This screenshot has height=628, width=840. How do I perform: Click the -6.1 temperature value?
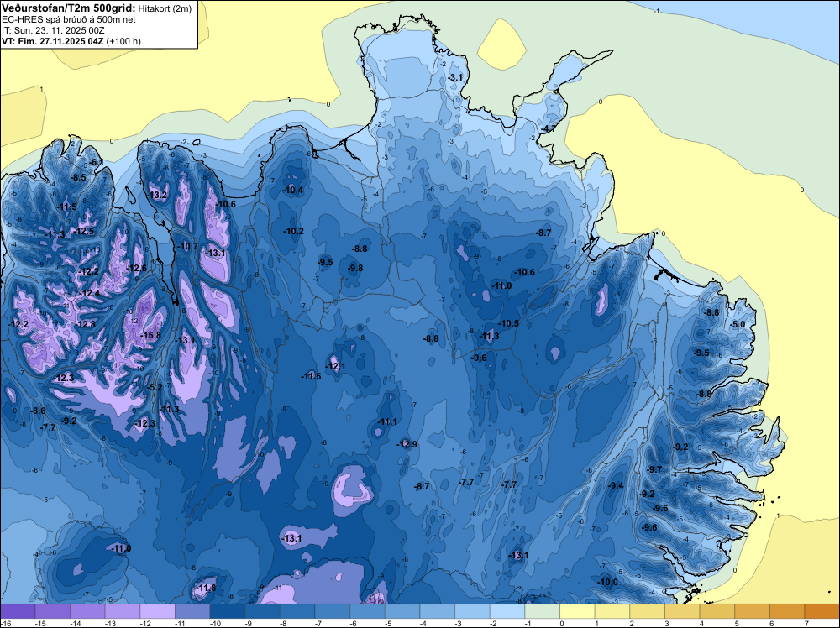96,162
